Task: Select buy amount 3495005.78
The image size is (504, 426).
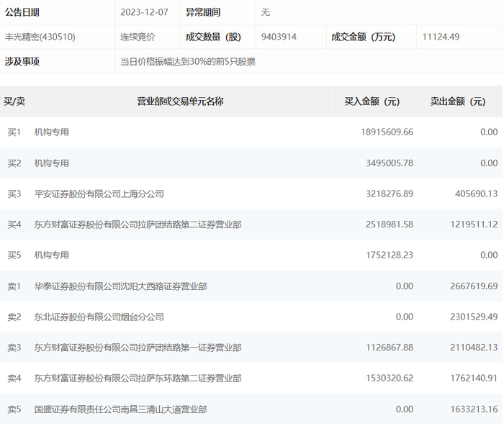Action: click(390, 163)
